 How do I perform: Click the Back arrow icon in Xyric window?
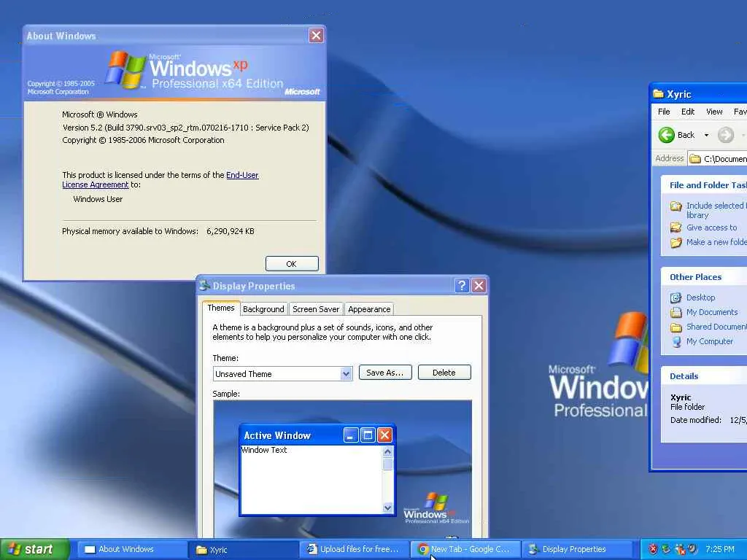pyautogui.click(x=666, y=135)
